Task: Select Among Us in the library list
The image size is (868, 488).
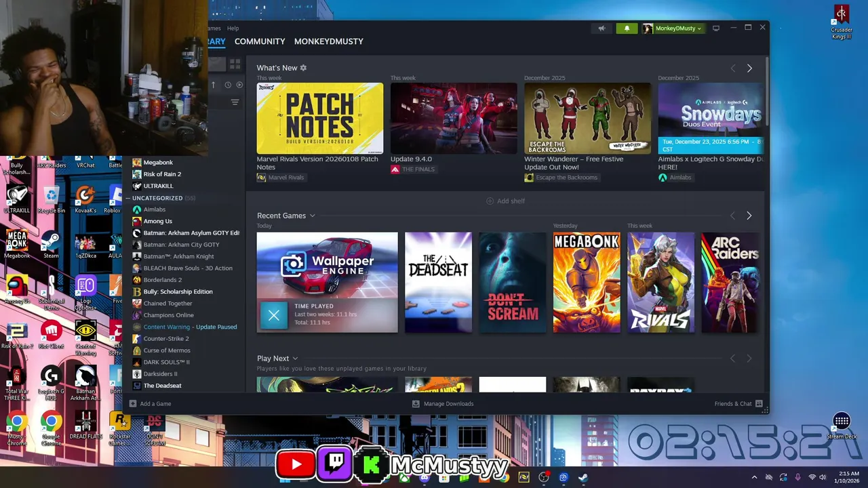Action: pos(157,221)
